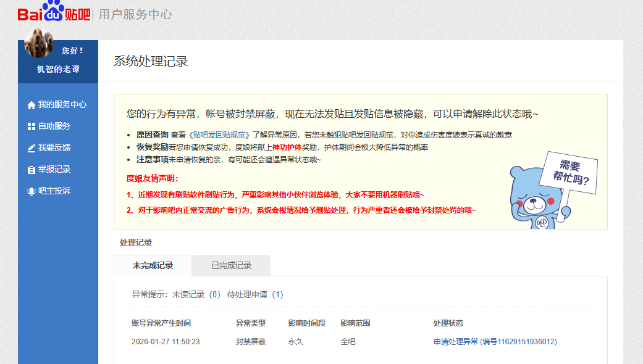Click the Baidu Tieba logo

pyautogui.click(x=54, y=14)
